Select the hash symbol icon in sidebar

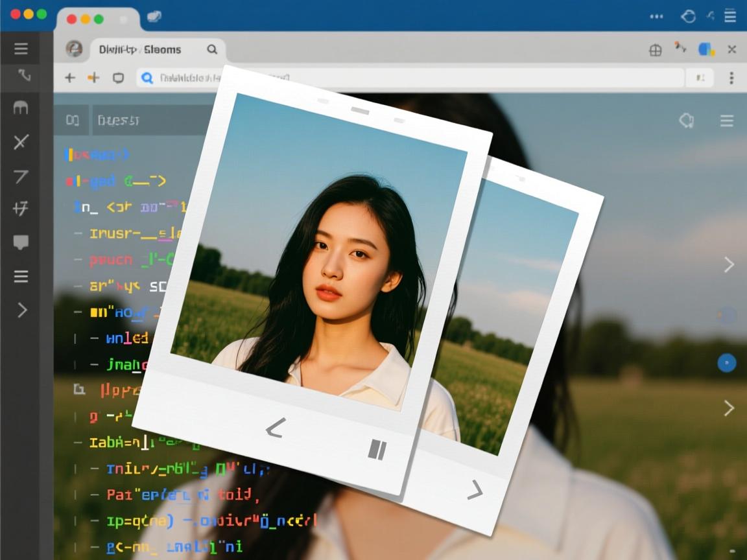coord(21,208)
